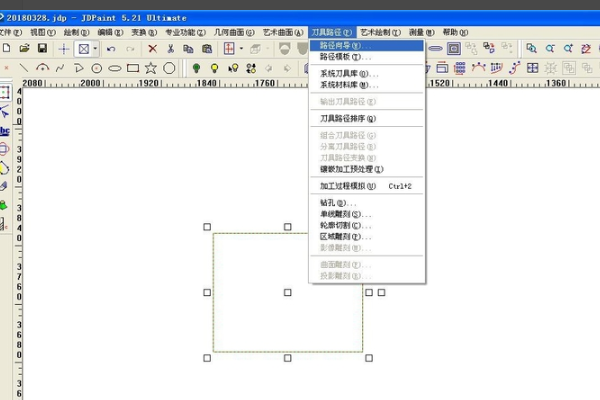600x400 pixels.
Task: Open the 艺术曲面 (A) menu
Action: click(x=283, y=32)
